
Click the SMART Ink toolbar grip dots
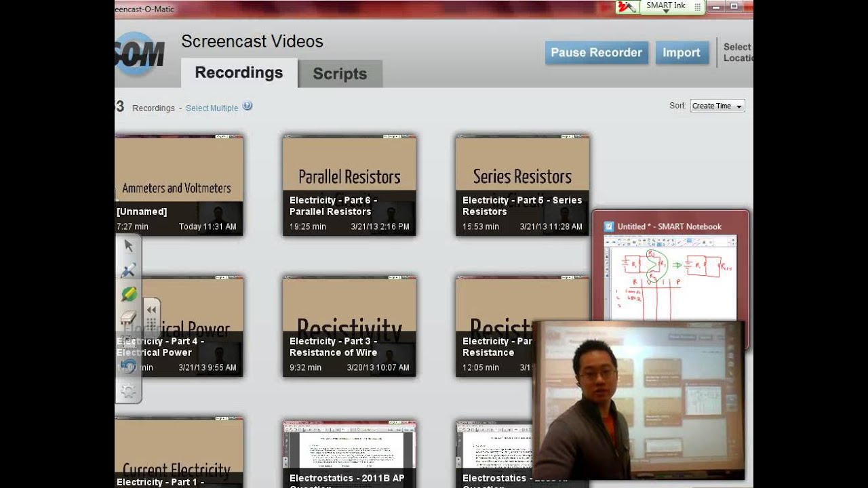coord(697,6)
